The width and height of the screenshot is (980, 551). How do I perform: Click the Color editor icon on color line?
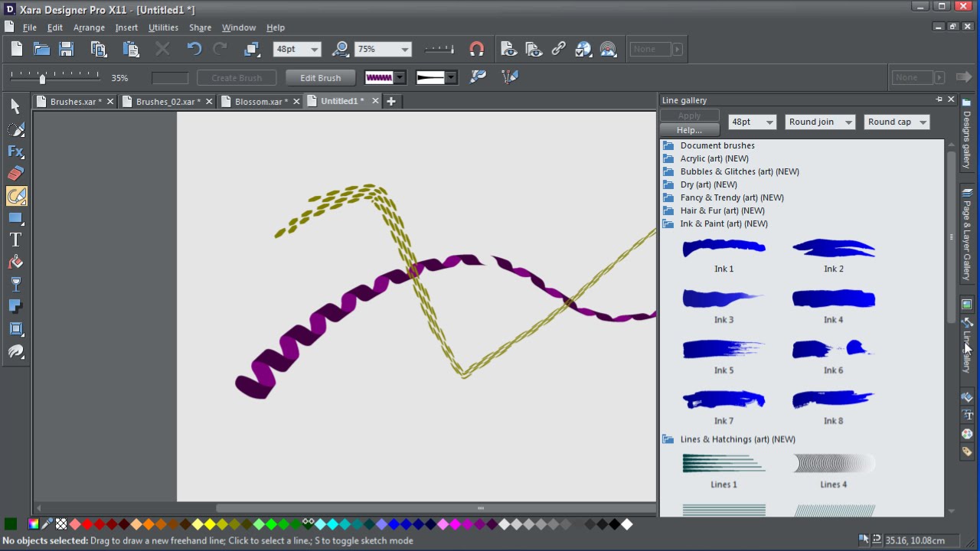tap(34, 524)
